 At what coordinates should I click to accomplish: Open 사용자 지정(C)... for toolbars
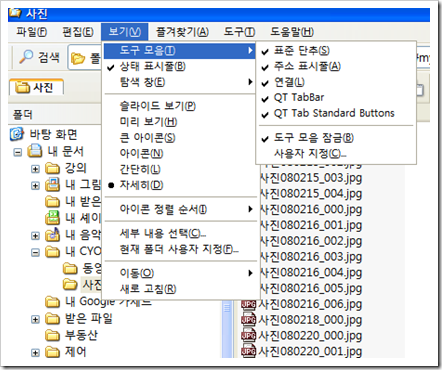[336, 154]
